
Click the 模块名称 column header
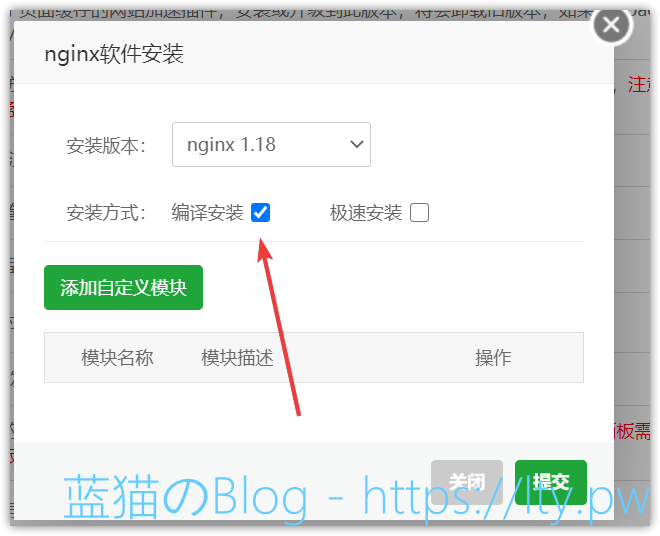coord(117,358)
